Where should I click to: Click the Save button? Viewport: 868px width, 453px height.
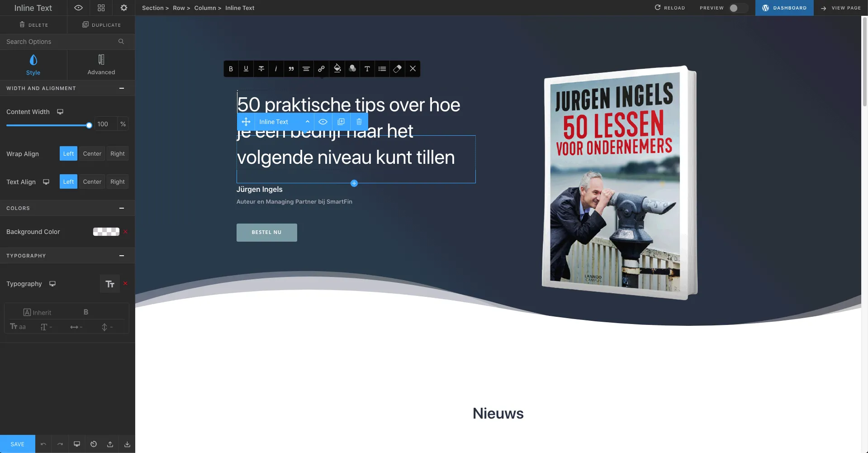pos(18,444)
